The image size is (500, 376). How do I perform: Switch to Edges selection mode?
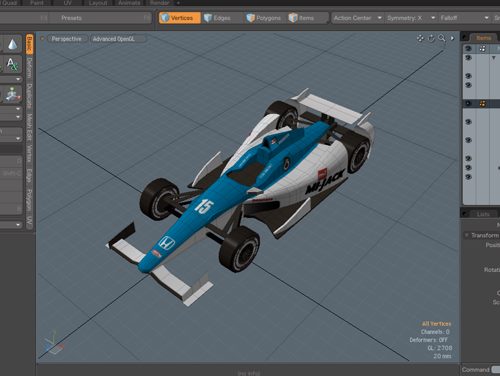217,18
